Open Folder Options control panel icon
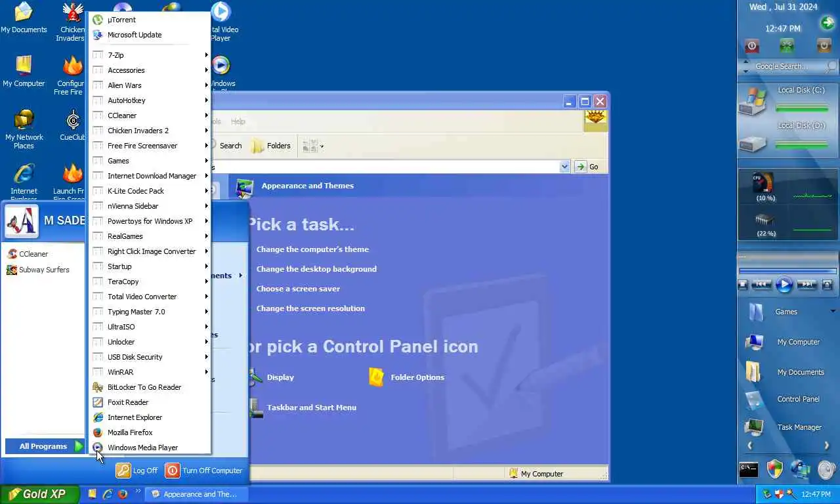This screenshot has width=840, height=504. click(406, 377)
